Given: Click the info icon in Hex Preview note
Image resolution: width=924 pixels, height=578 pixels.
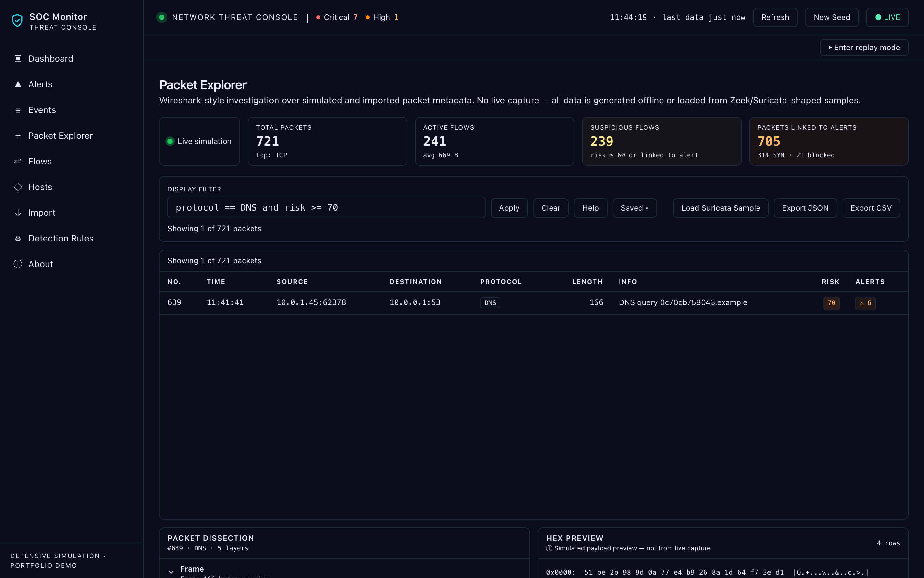Looking at the screenshot, I should pos(549,548).
